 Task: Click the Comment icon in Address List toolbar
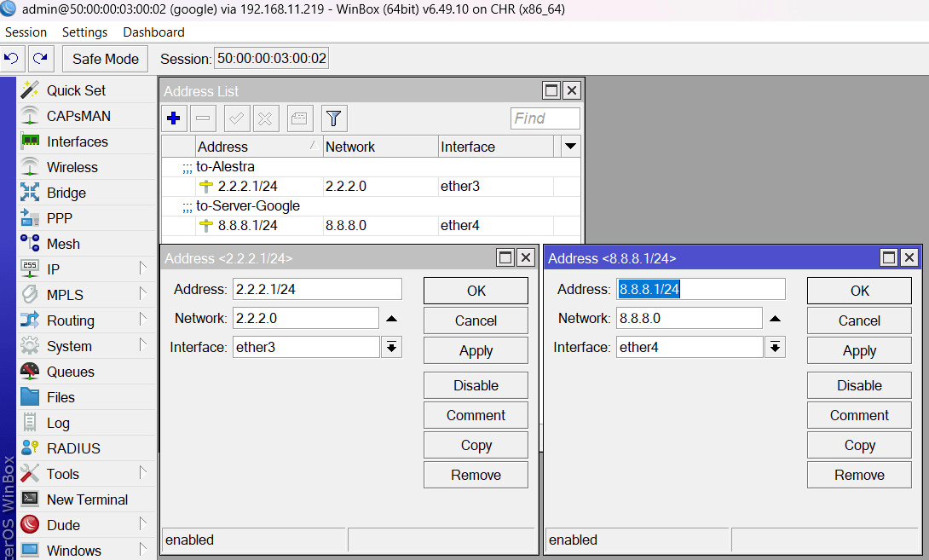(x=299, y=118)
